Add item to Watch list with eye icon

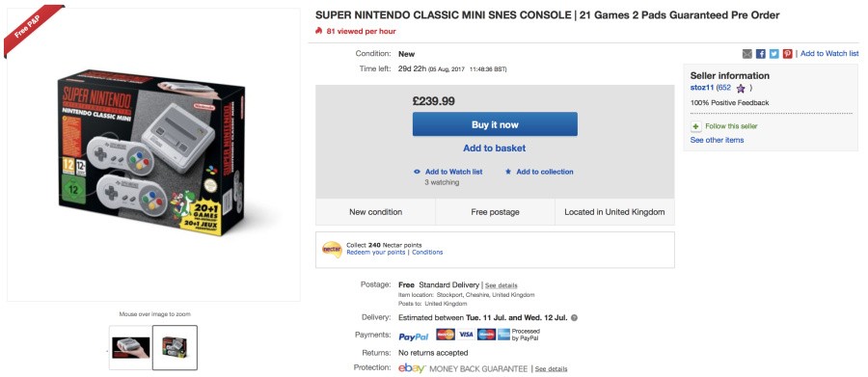(x=448, y=172)
